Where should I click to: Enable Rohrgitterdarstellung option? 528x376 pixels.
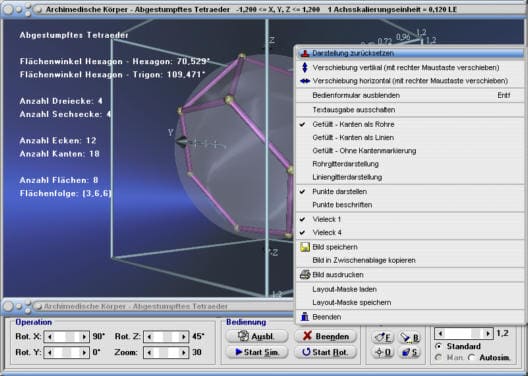[x=410, y=164]
